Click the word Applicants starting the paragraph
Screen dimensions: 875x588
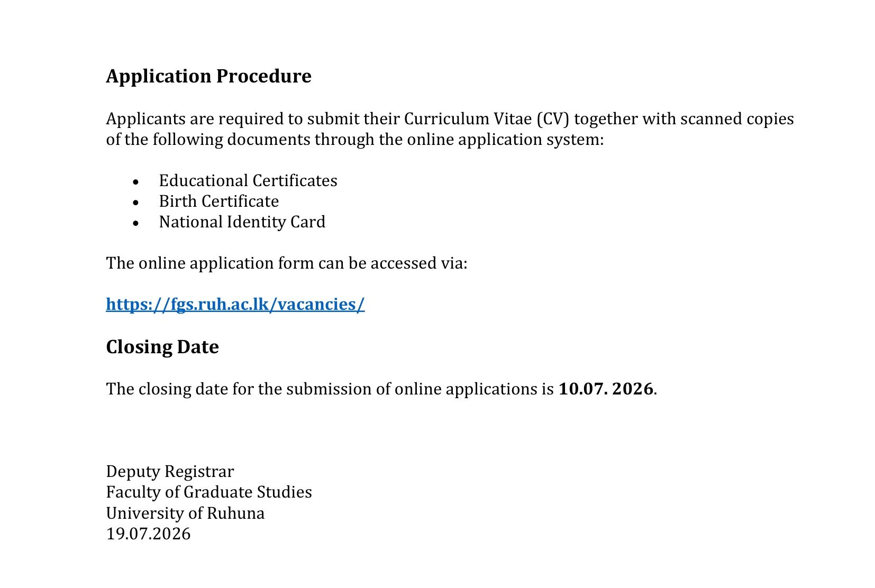click(145, 119)
